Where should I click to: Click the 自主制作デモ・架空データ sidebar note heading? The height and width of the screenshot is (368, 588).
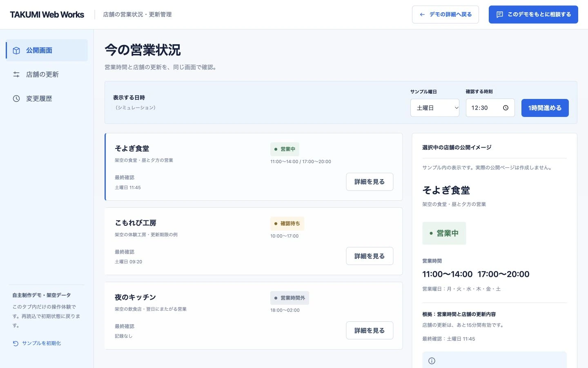[x=42, y=295]
